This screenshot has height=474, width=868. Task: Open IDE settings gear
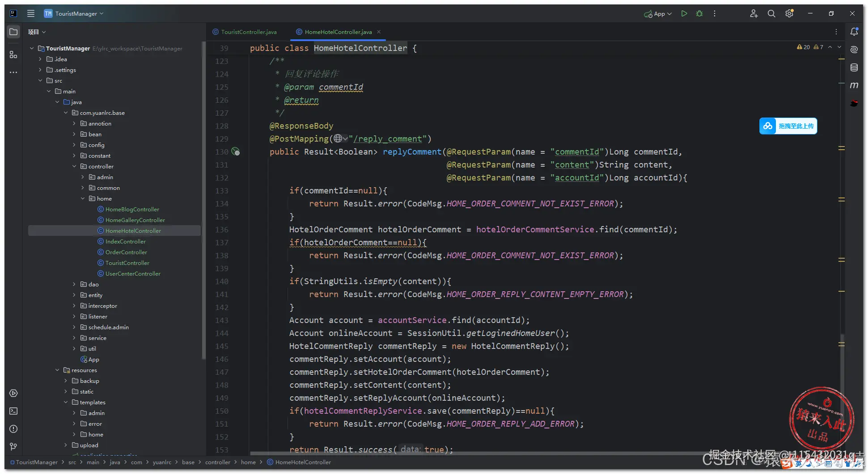pos(789,13)
